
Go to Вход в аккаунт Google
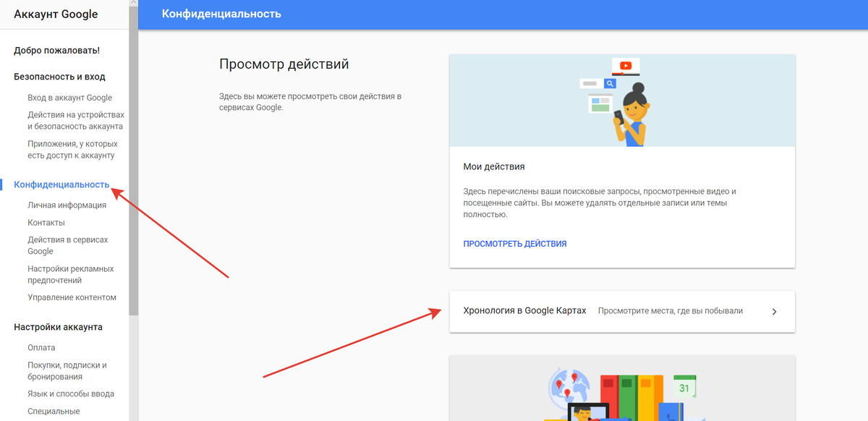click(x=69, y=98)
